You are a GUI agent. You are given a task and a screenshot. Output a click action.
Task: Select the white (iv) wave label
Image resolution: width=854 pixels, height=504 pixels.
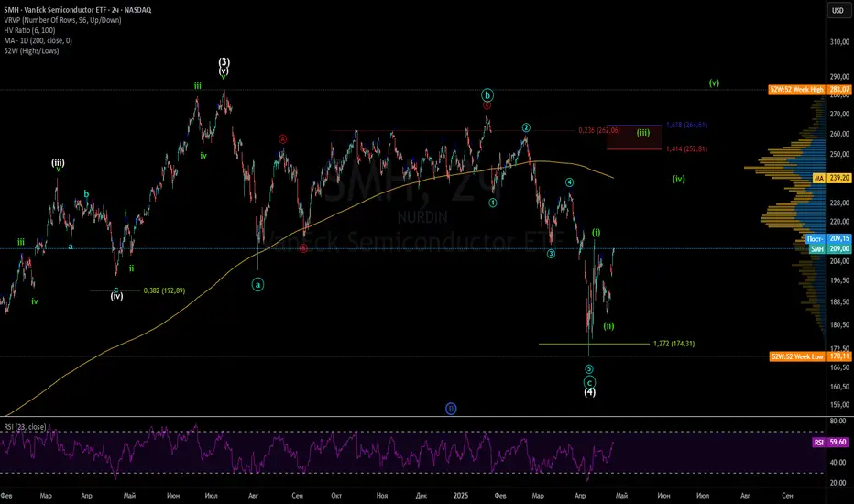[x=116, y=296]
